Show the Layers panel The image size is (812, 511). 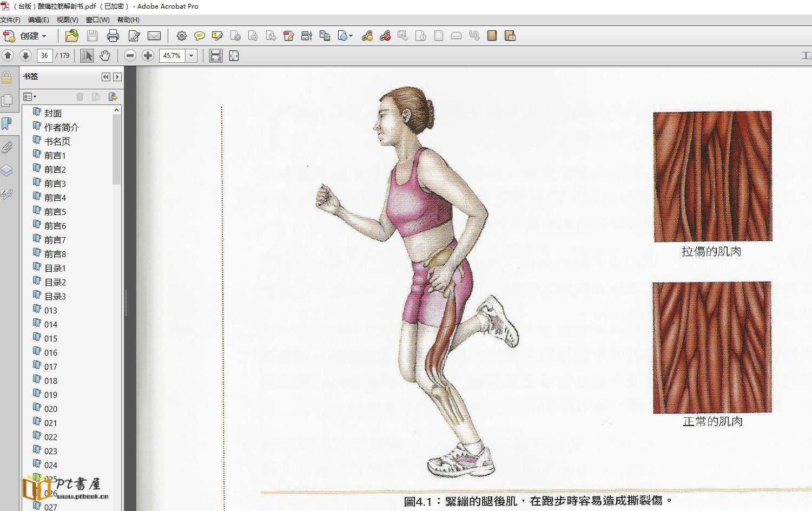tap(7, 171)
